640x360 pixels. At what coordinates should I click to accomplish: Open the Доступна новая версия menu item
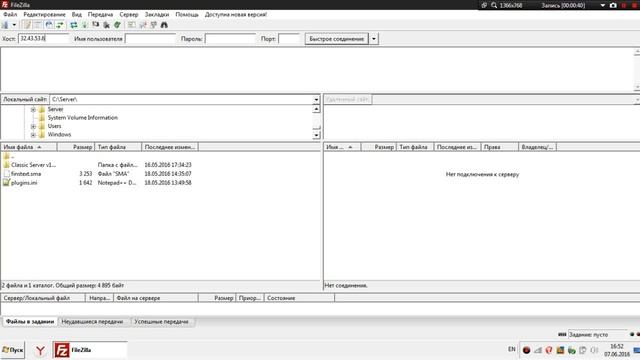[x=236, y=14]
